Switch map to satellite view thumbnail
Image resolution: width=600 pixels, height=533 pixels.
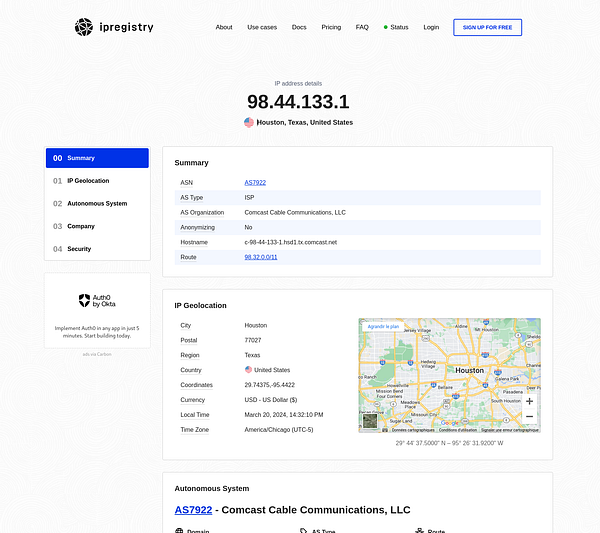pyautogui.click(x=370, y=421)
